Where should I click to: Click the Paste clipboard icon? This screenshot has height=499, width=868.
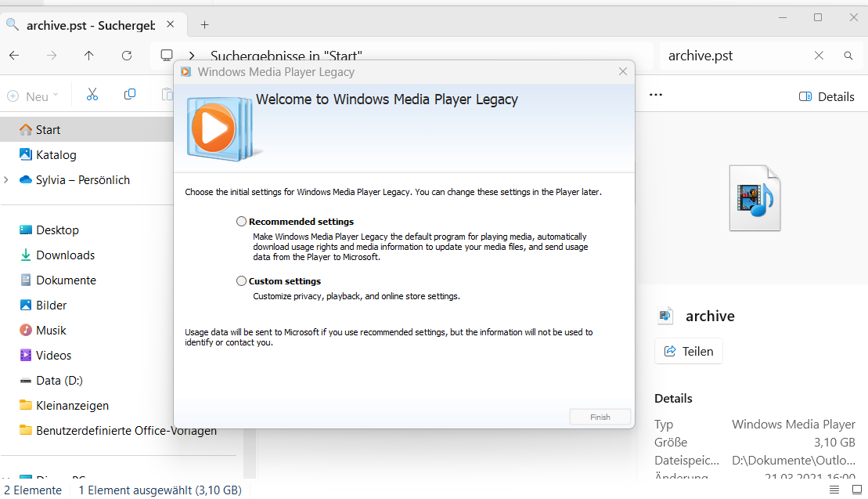click(x=167, y=95)
